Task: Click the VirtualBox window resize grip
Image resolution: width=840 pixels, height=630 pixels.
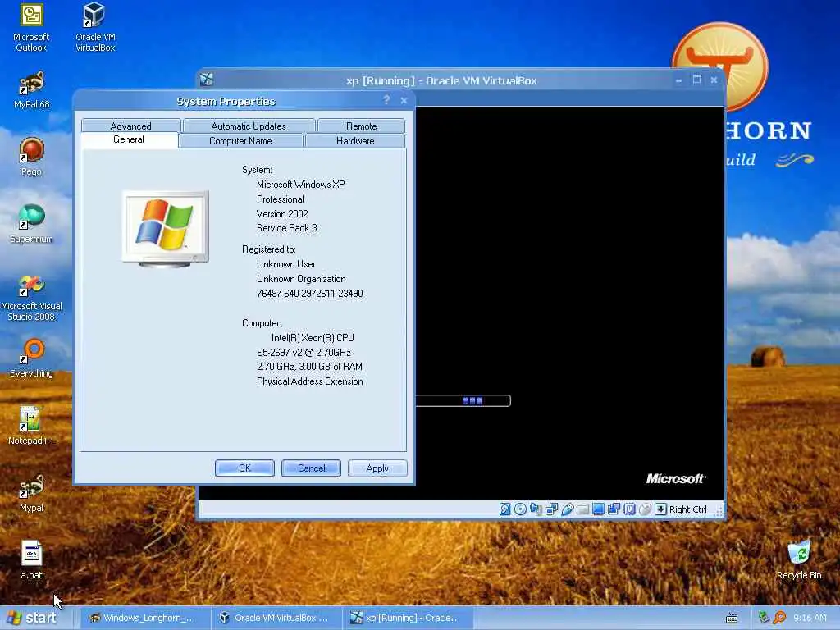Action: click(719, 512)
